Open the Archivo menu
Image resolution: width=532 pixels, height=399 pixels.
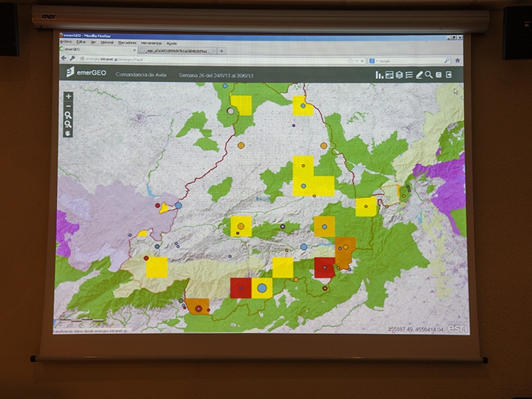66,43
